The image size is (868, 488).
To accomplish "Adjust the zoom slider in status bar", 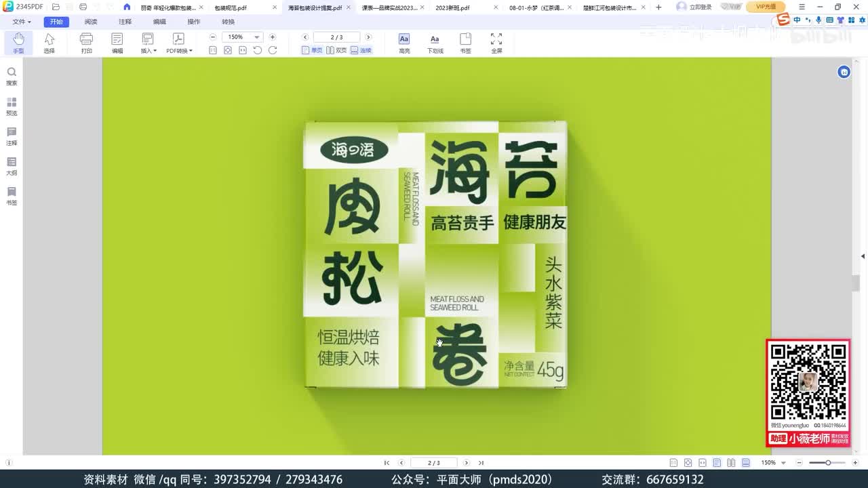I will [x=828, y=463].
